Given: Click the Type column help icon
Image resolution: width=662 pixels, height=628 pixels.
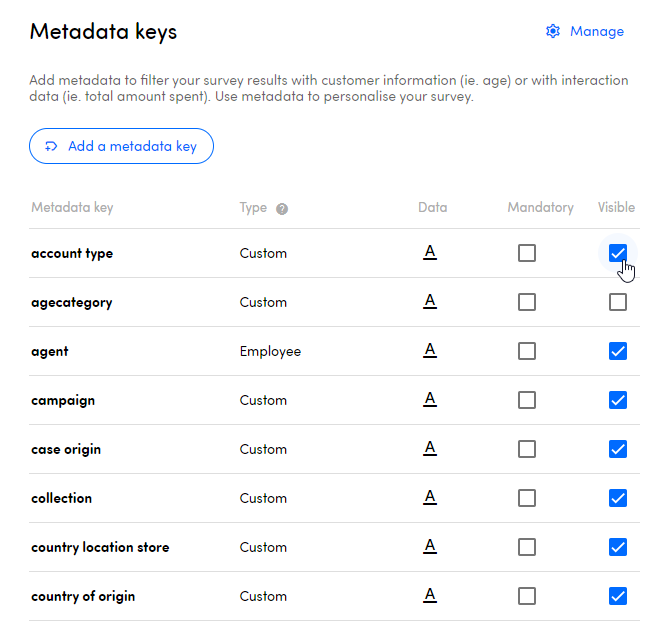Looking at the screenshot, I should 282,209.
